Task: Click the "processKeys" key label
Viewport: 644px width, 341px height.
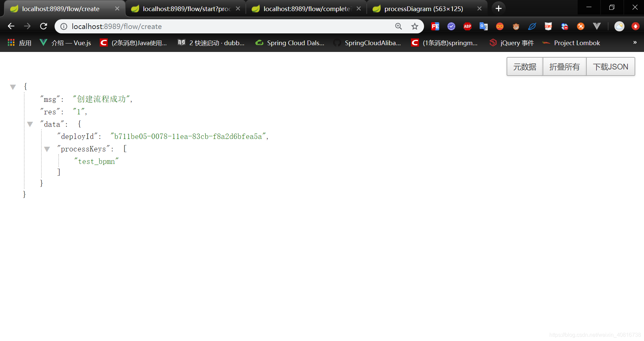Action: [84, 149]
